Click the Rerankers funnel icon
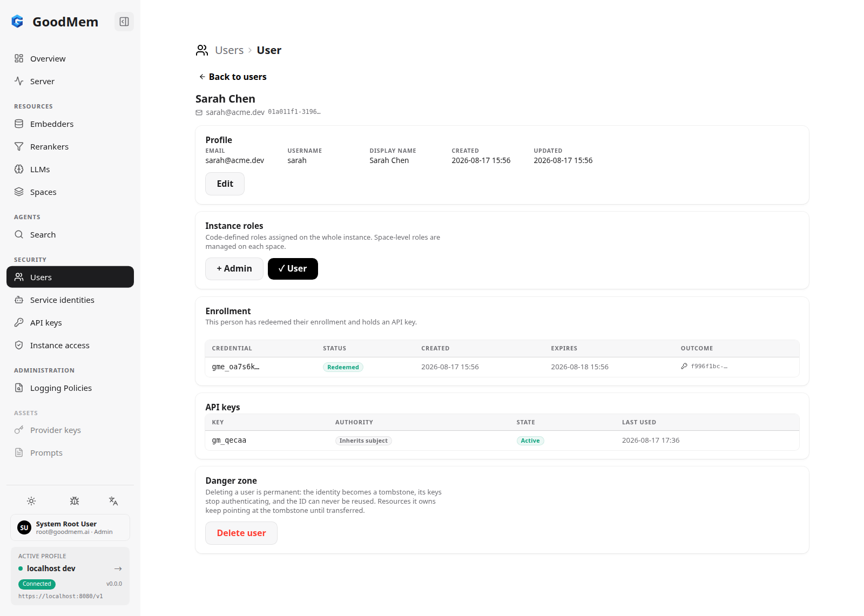 pos(19,146)
